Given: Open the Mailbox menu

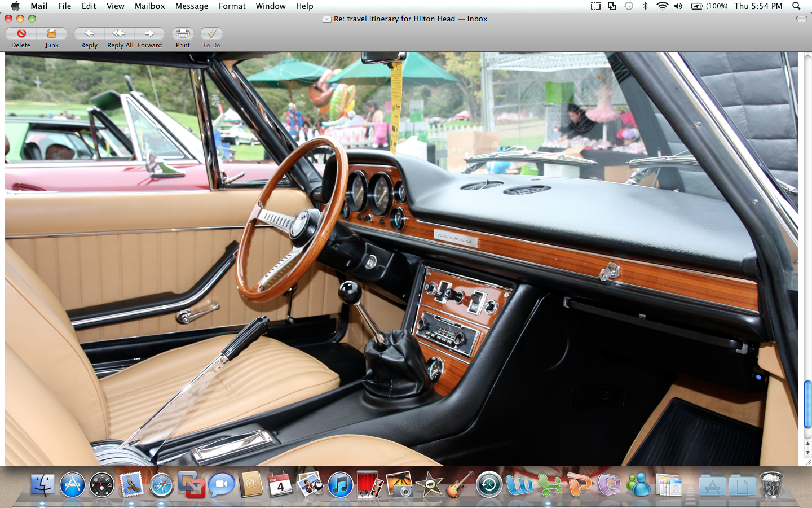Looking at the screenshot, I should 149,6.
